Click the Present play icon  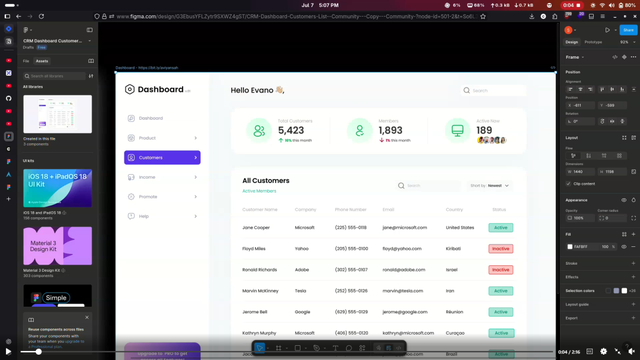(607, 30)
